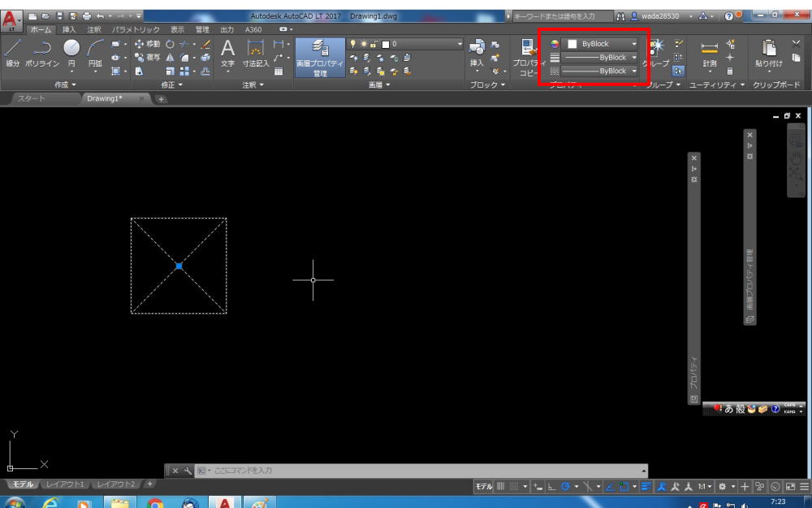The height and width of the screenshot is (508, 812).
Task: Click the command line input field
Action: tap(421, 471)
